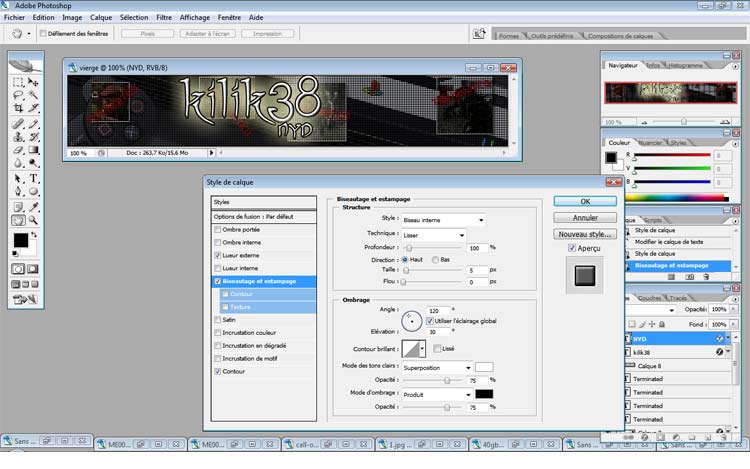The width and height of the screenshot is (750, 469).
Task: Uncheck the Lueur externe effect
Action: [218, 256]
